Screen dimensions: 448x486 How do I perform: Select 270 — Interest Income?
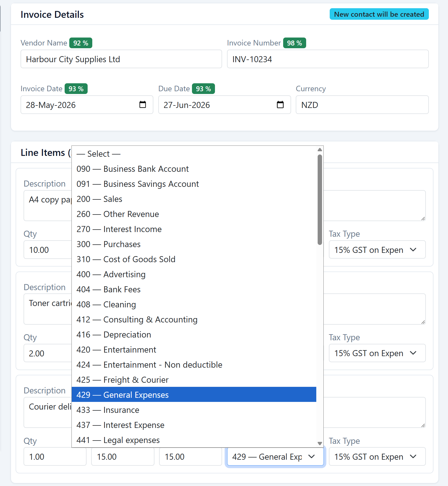coord(194,229)
